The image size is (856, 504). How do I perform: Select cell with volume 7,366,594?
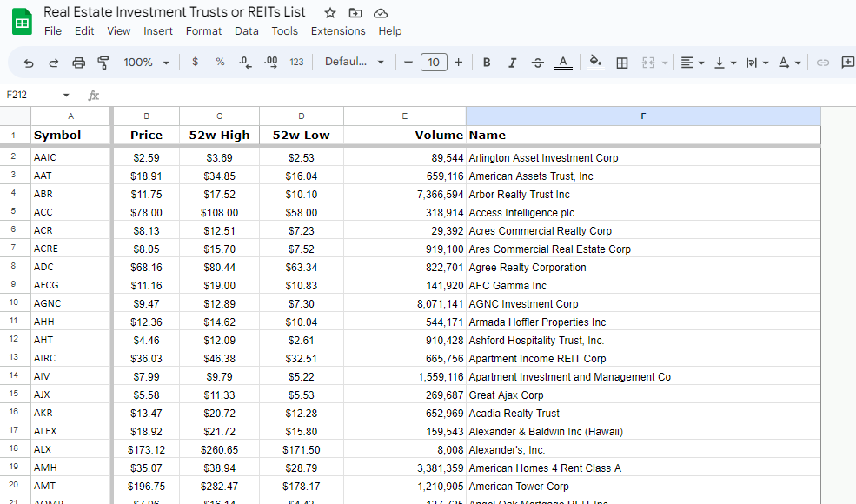(404, 194)
